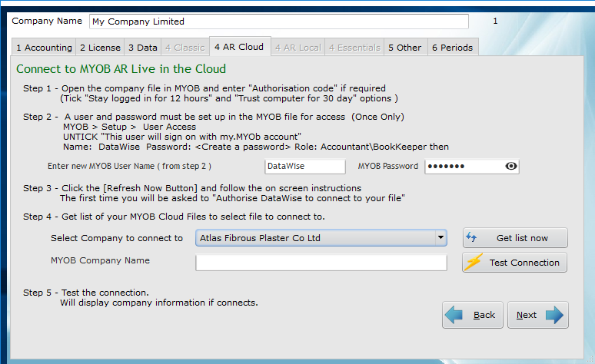Click the disabled 4 AR Local tab
Viewport: 595px width, 364px height.
297,48
